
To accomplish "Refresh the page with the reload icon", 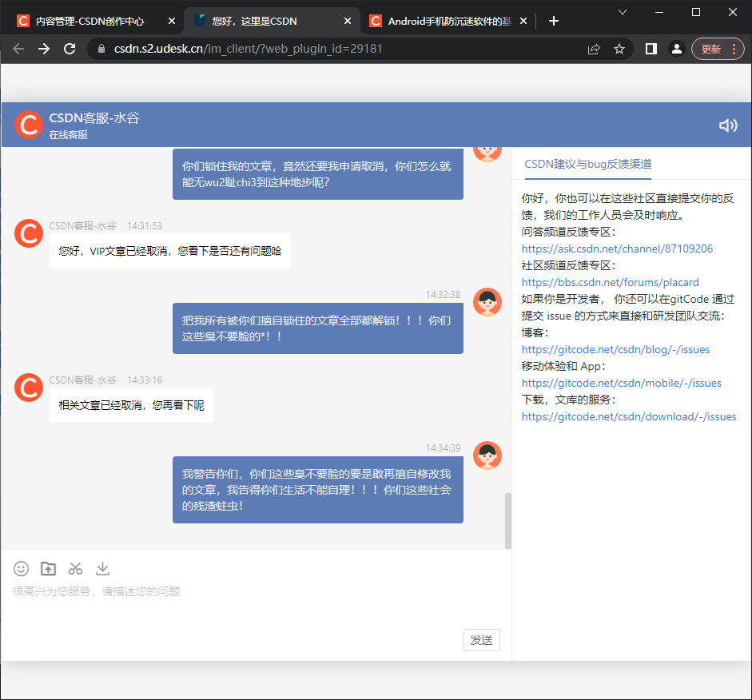I will point(70,49).
